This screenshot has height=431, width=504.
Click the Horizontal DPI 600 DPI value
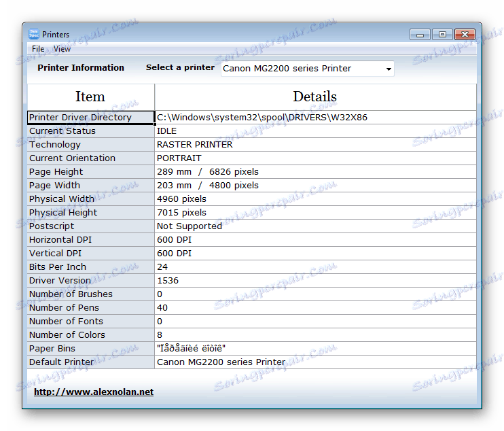[315, 240]
